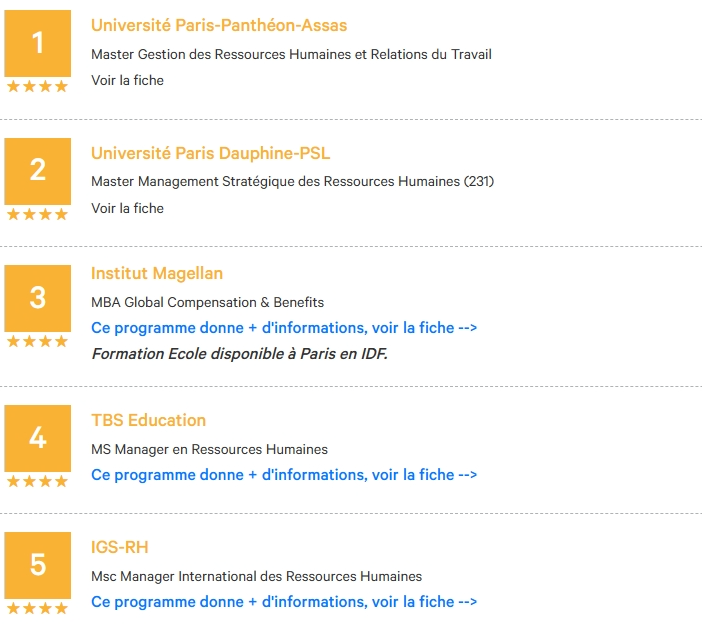The width and height of the screenshot is (702, 633).
Task: Open Institut Magellan programme info link
Action: (284, 328)
